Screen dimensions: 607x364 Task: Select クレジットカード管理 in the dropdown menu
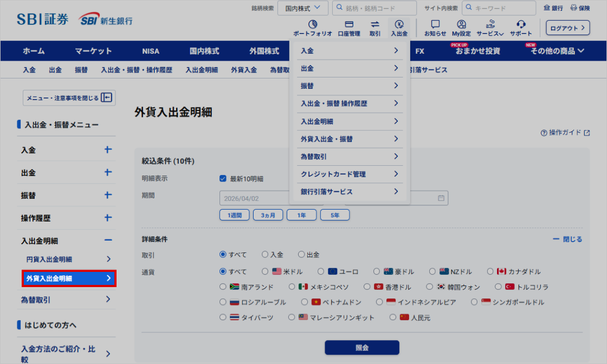tap(349, 174)
